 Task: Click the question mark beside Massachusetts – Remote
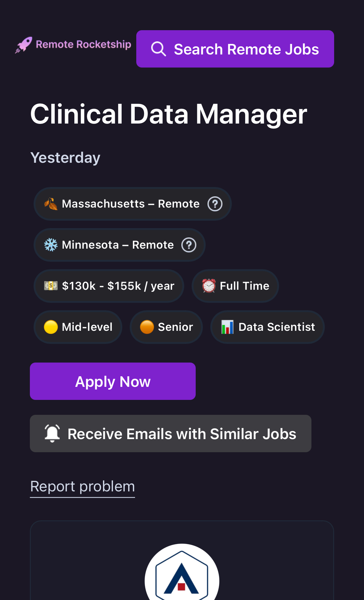click(x=215, y=204)
